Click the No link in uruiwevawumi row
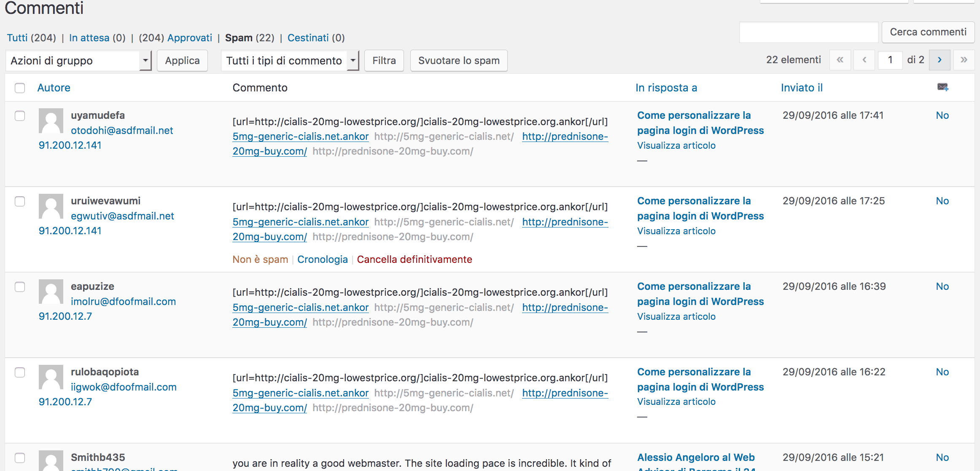 tap(942, 201)
